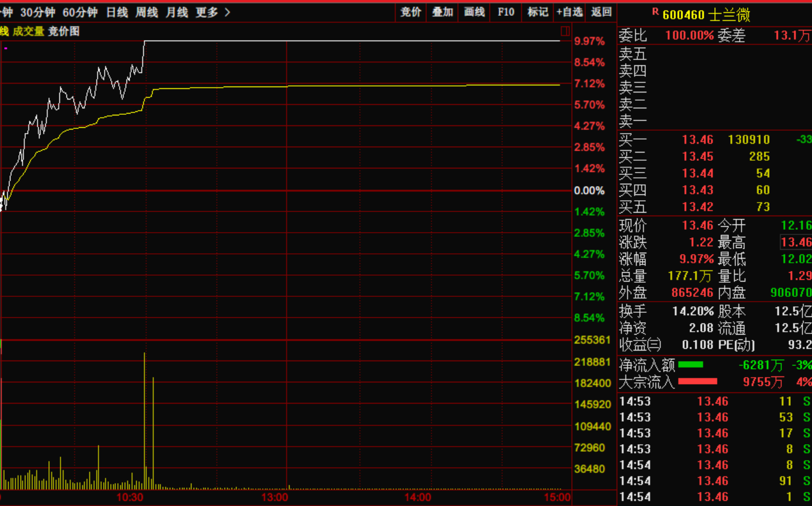The image size is (812, 506).
Task: Click the 13:00 time axis label
Action: click(276, 498)
